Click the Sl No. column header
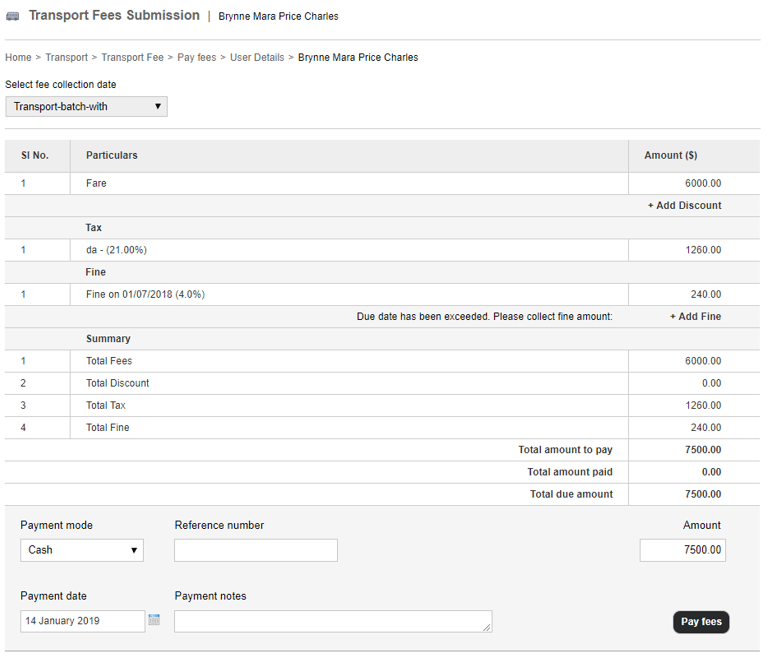The height and width of the screenshot is (658, 768). pyautogui.click(x=35, y=155)
